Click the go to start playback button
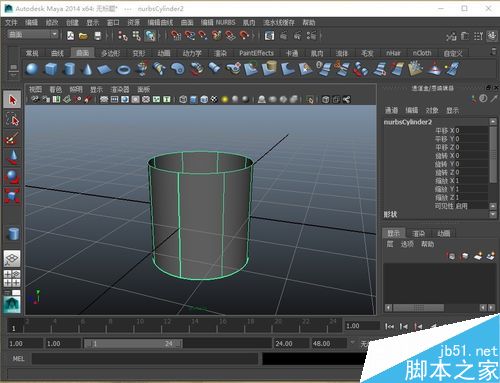This screenshot has height=383, width=500. (x=389, y=326)
